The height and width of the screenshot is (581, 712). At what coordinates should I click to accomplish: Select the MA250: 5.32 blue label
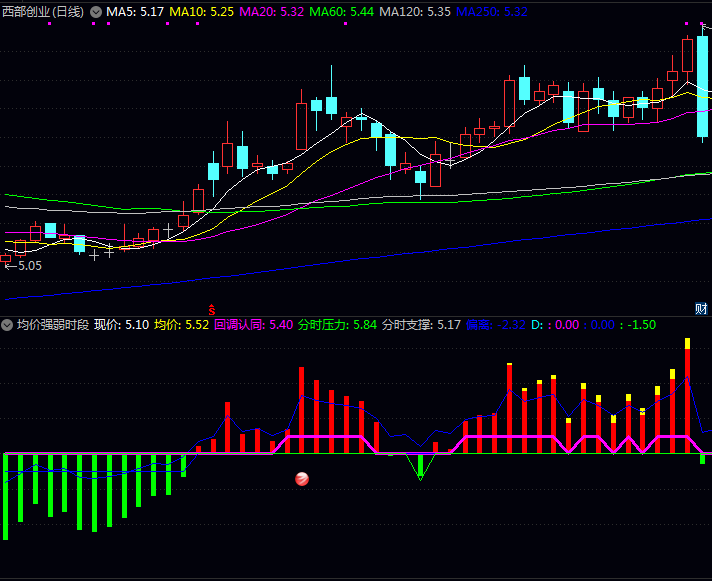(491, 12)
